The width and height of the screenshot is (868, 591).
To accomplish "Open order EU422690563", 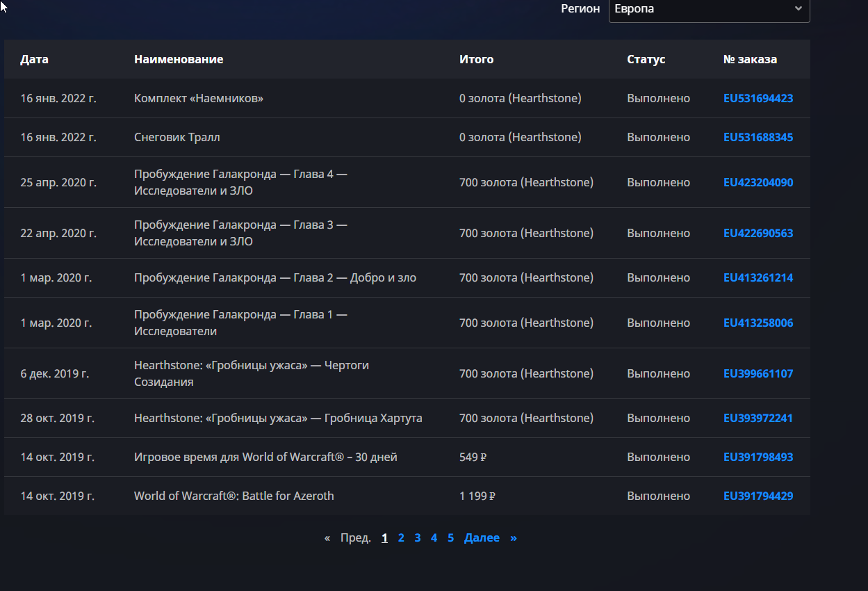I will (758, 234).
